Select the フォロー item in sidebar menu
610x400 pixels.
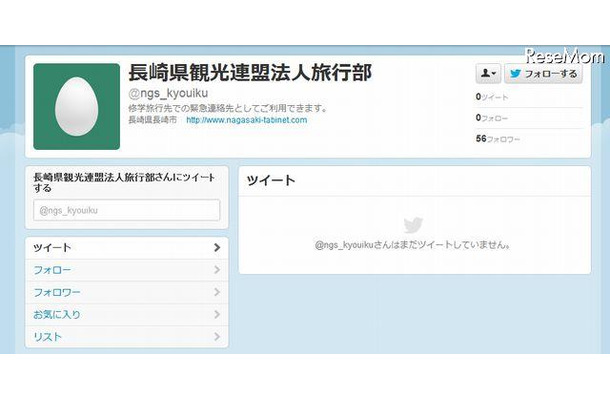(x=127, y=270)
